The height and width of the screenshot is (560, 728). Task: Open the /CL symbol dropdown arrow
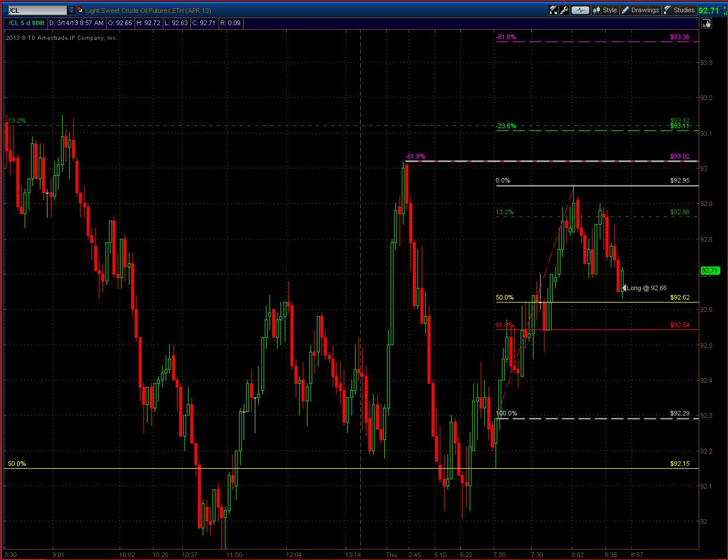click(71, 11)
